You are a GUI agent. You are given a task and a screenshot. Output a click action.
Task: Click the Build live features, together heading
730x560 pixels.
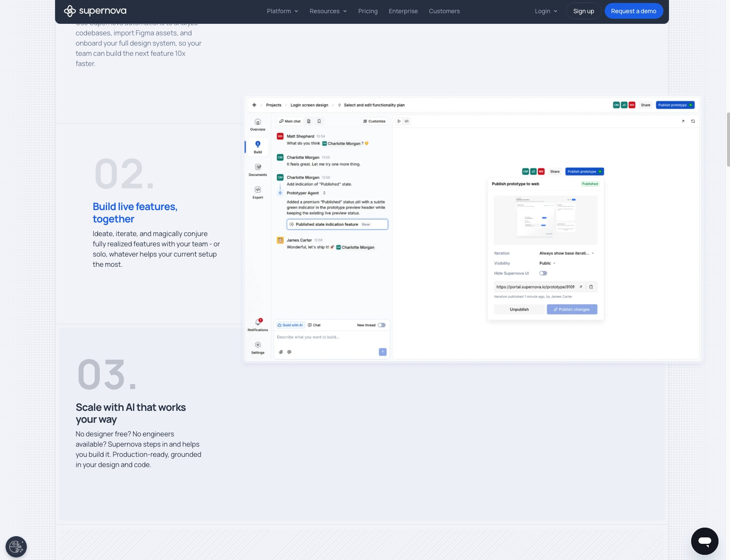(135, 213)
